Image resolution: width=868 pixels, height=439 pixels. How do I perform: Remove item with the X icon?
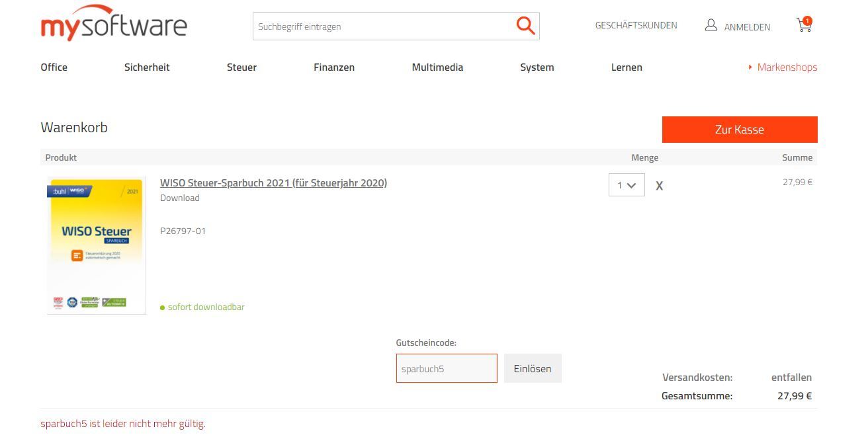(659, 186)
